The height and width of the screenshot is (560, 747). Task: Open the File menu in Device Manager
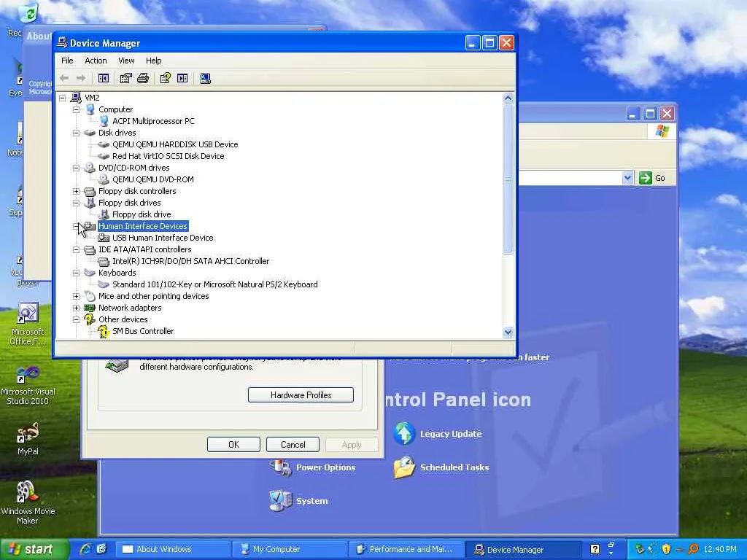point(67,61)
